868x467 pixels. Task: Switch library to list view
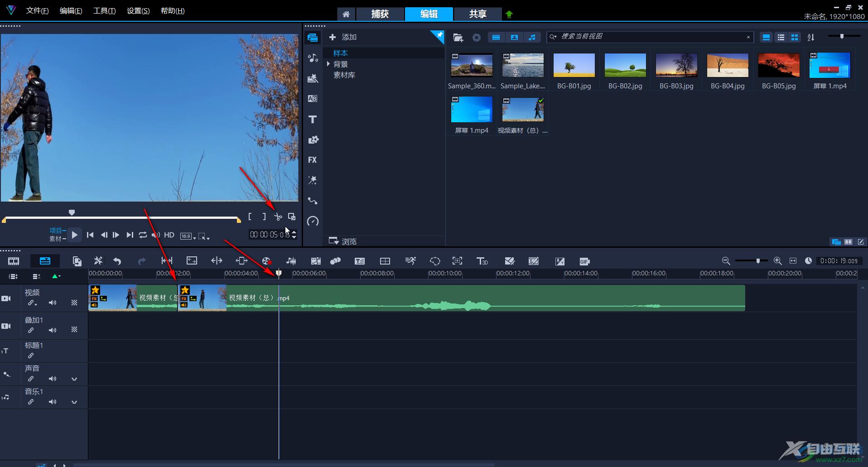781,38
